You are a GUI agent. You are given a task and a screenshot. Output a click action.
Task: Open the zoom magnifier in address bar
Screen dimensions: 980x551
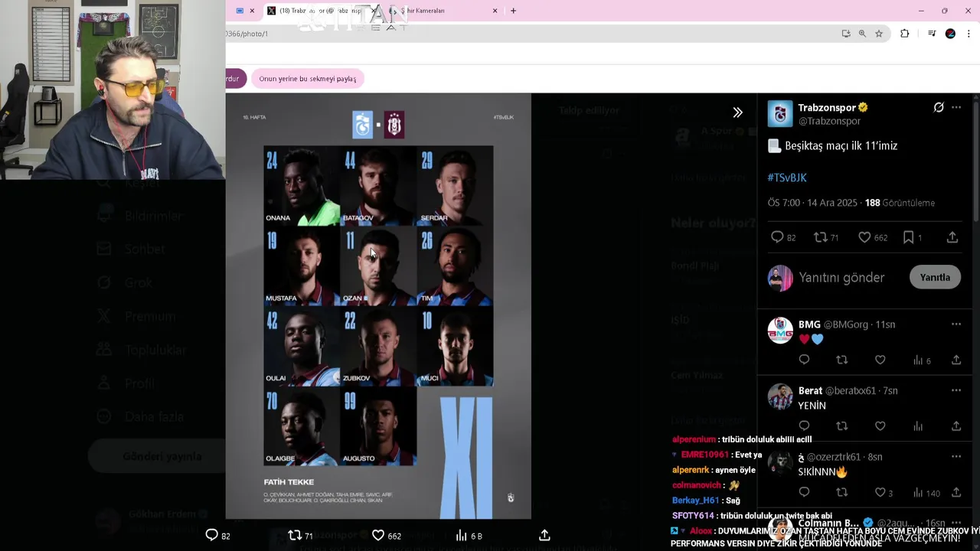tap(862, 34)
